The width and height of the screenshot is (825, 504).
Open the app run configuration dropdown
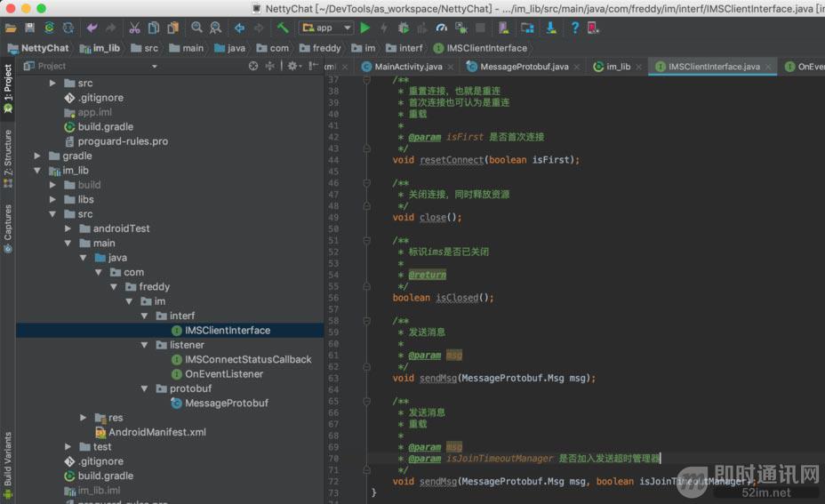point(326,28)
